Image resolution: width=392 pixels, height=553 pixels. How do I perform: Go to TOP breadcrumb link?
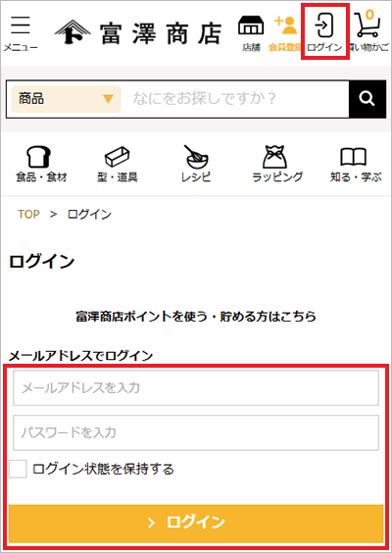pos(28,214)
